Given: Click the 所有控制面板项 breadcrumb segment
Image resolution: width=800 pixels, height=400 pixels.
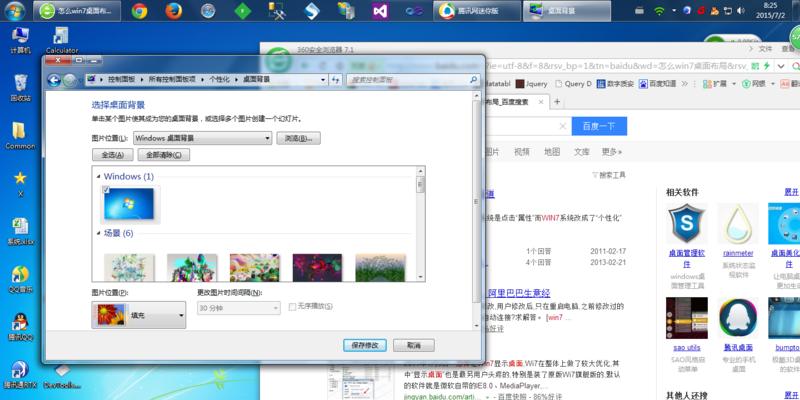Looking at the screenshot, I should [172, 80].
